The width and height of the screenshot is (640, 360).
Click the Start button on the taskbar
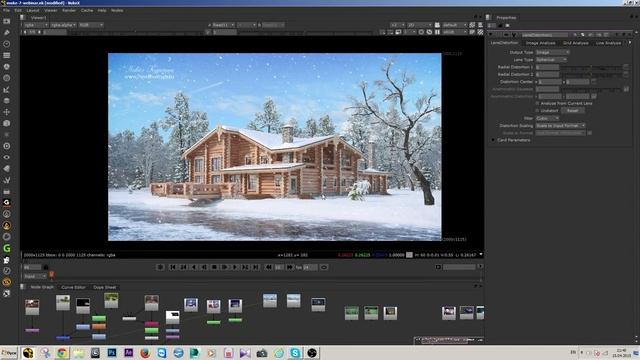pos(9,353)
